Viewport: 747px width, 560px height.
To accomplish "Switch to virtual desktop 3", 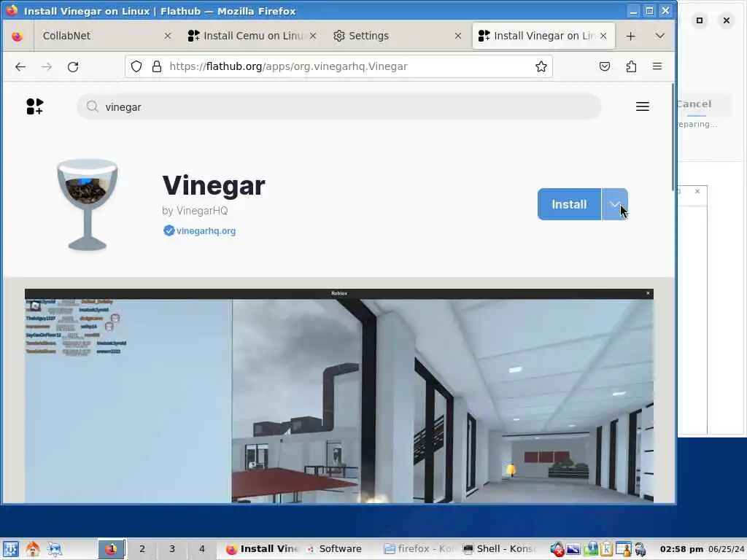I will [172, 549].
